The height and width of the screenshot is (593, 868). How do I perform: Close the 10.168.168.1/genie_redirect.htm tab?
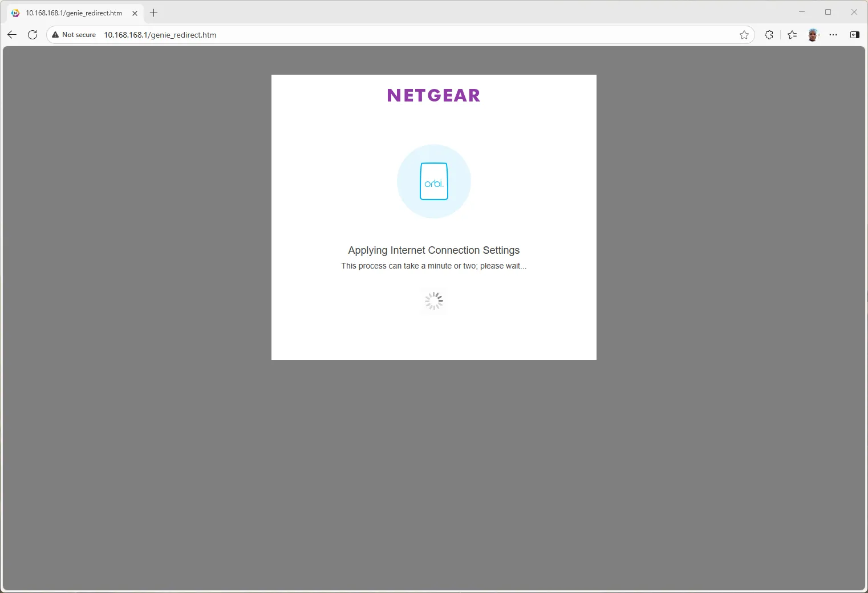point(135,13)
